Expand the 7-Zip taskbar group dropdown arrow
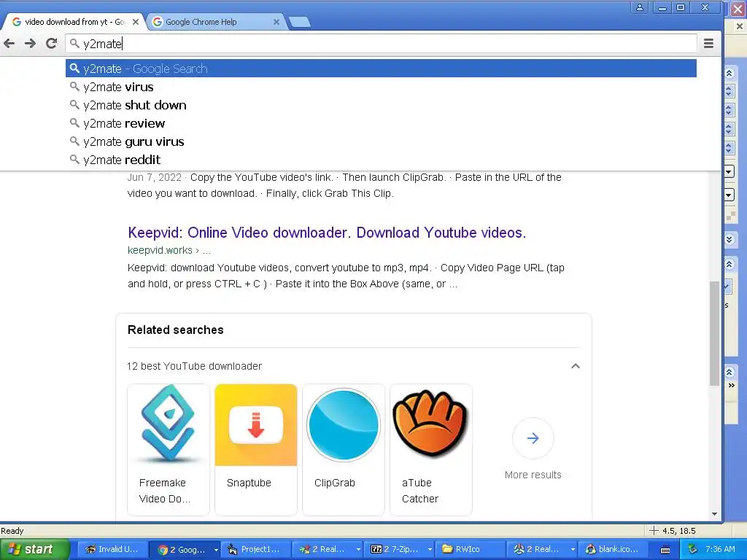 coord(430,550)
